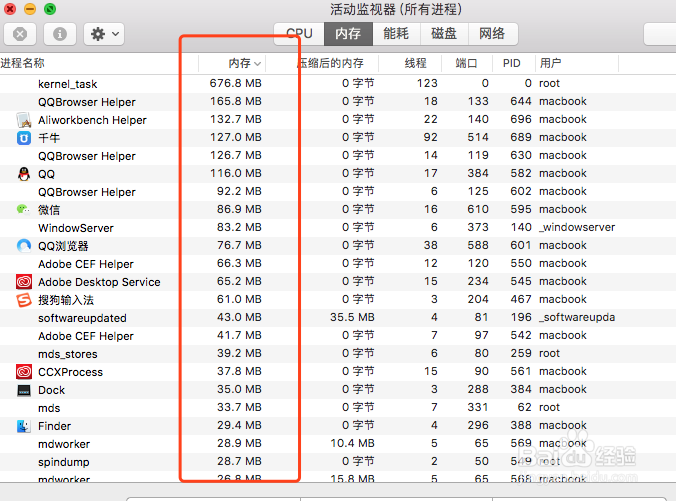Sort by 端口 ports column header
676x501 pixels.
point(466,63)
